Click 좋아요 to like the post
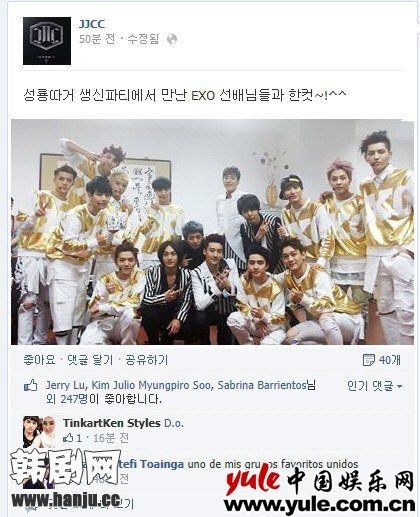 point(39,360)
